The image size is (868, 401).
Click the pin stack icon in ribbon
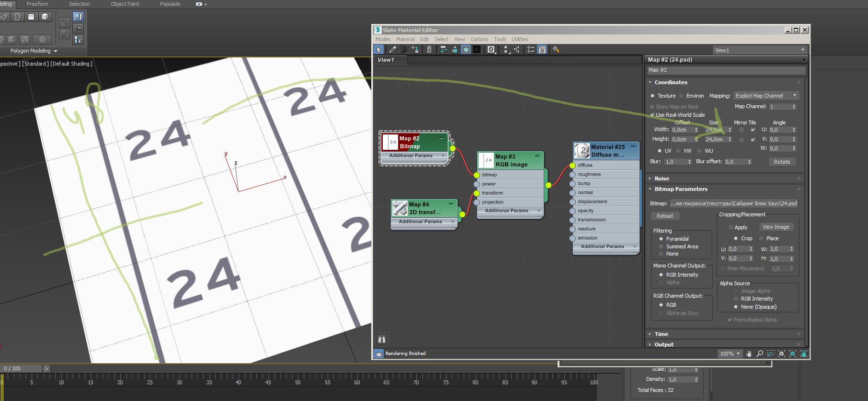(x=78, y=28)
